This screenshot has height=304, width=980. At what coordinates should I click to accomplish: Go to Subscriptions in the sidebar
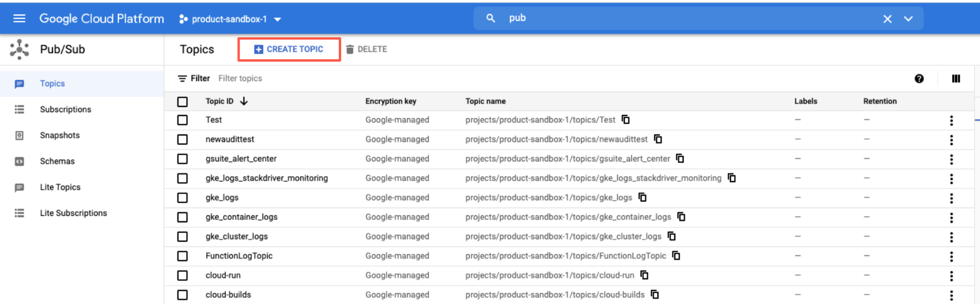66,109
